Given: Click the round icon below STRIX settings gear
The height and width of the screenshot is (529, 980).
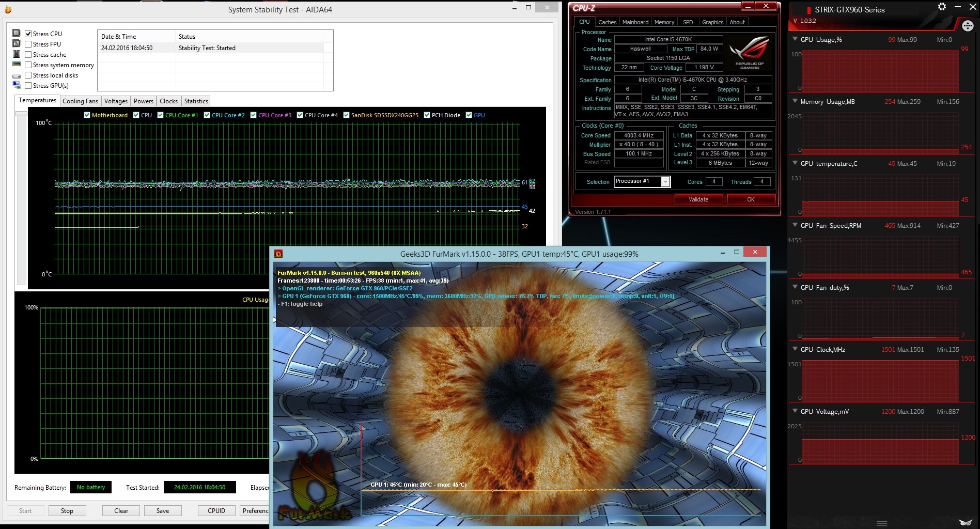Looking at the screenshot, I should tap(968, 25).
